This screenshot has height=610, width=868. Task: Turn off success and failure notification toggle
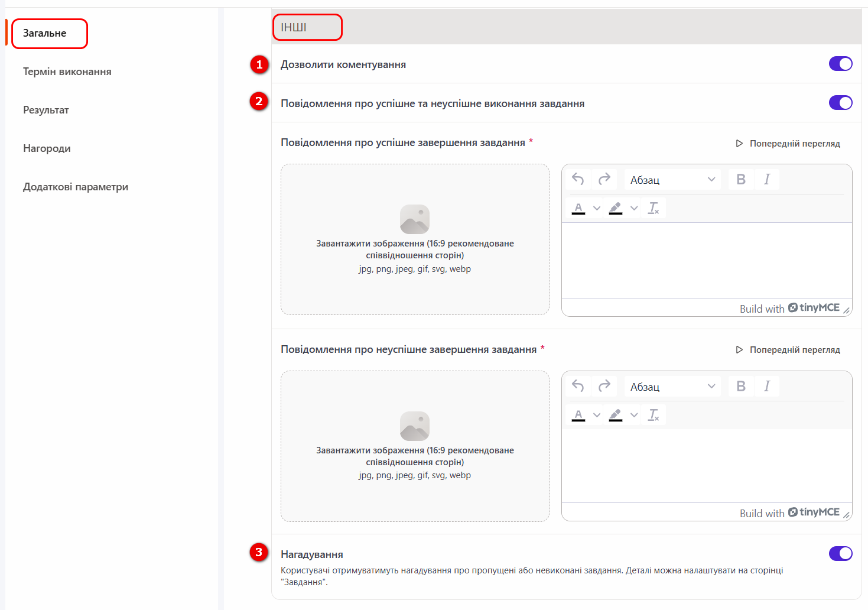pos(840,103)
